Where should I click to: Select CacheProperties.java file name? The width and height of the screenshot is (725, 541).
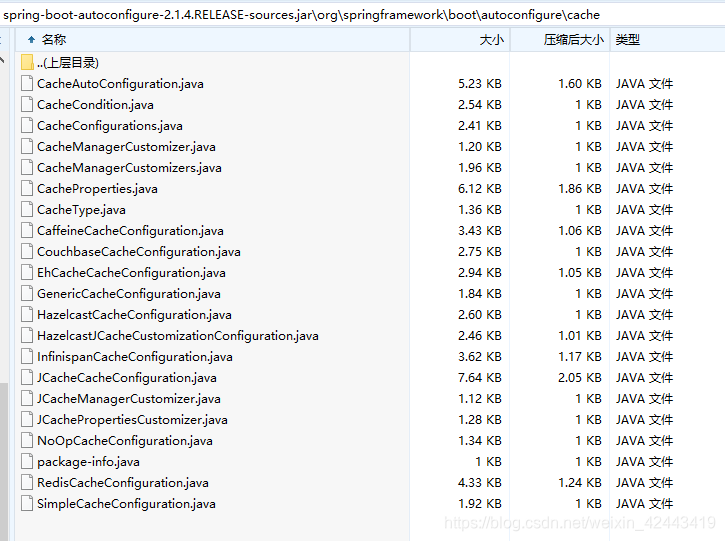97,189
